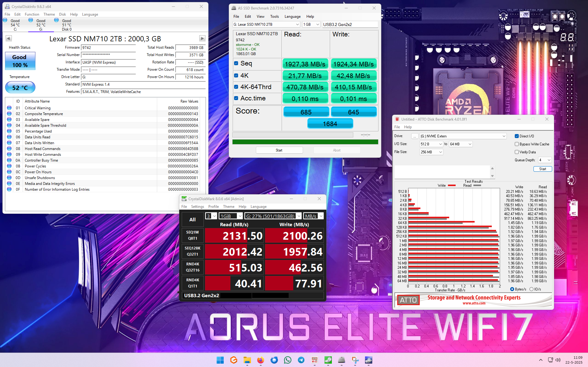
Task: Open the CrystalDiskMark test count dropdown
Action: 211,216
